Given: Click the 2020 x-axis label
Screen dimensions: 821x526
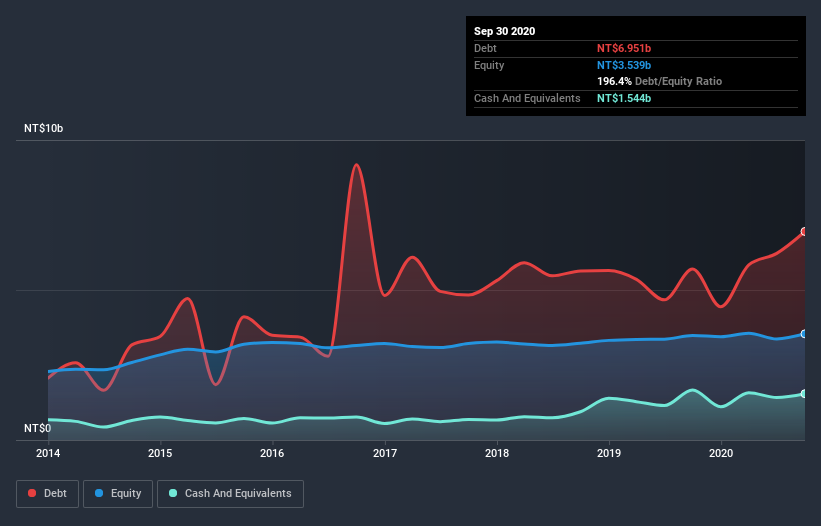Looking at the screenshot, I should pyautogui.click(x=721, y=453).
